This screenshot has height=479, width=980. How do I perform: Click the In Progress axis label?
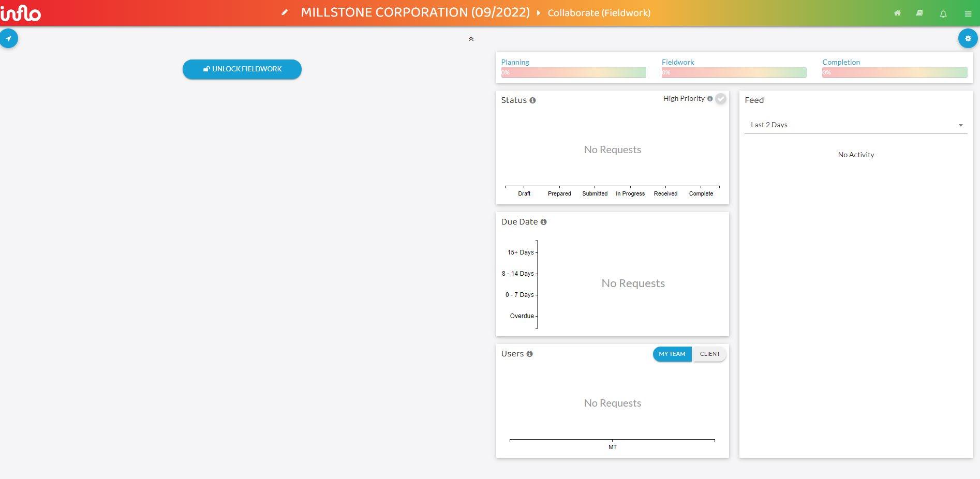[x=630, y=193]
